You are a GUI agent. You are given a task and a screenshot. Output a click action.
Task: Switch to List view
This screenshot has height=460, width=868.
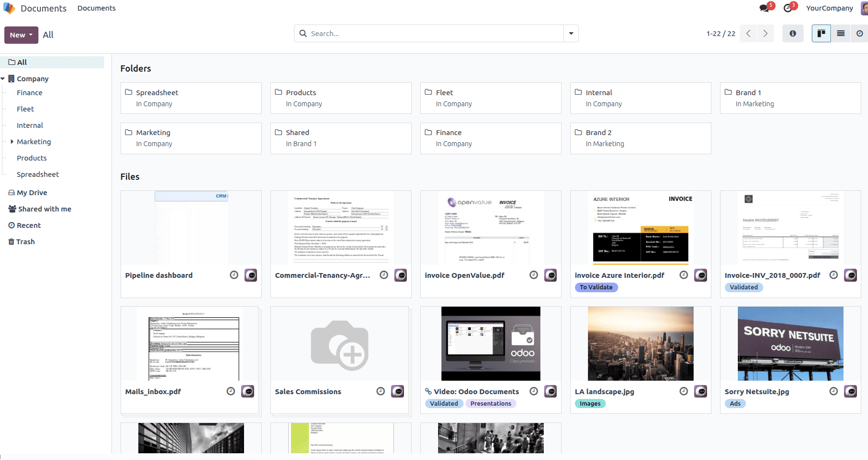[x=841, y=34]
